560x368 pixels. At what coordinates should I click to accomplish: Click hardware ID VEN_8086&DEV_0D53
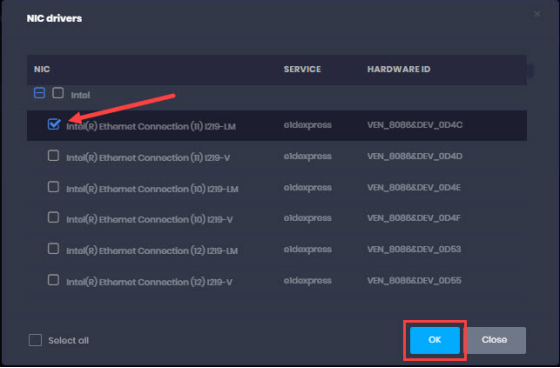[414, 249]
